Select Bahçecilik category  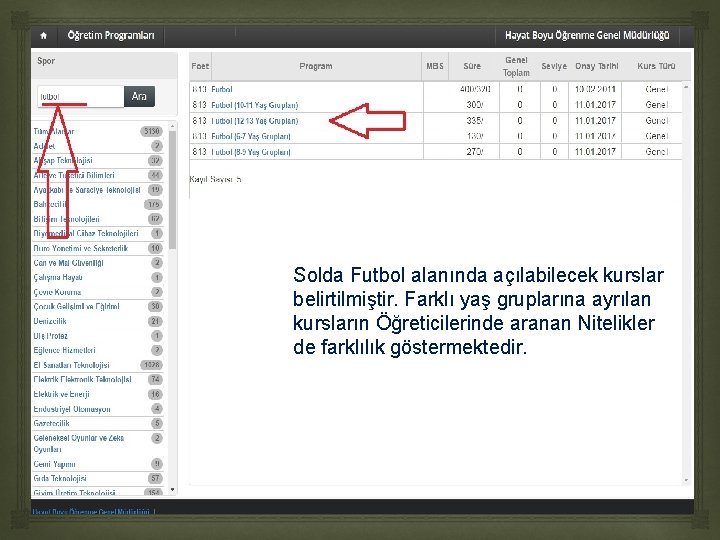point(50,204)
